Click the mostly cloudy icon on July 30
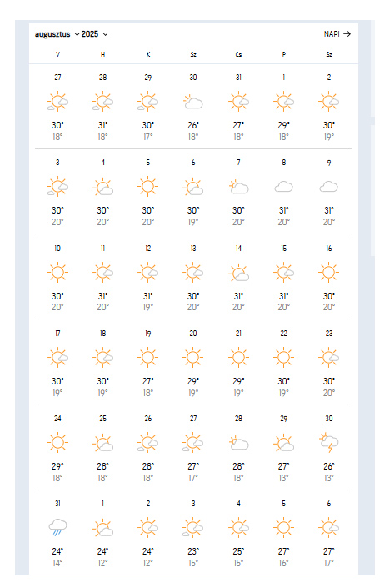Viewport: 389px width, 588px height. click(x=193, y=102)
